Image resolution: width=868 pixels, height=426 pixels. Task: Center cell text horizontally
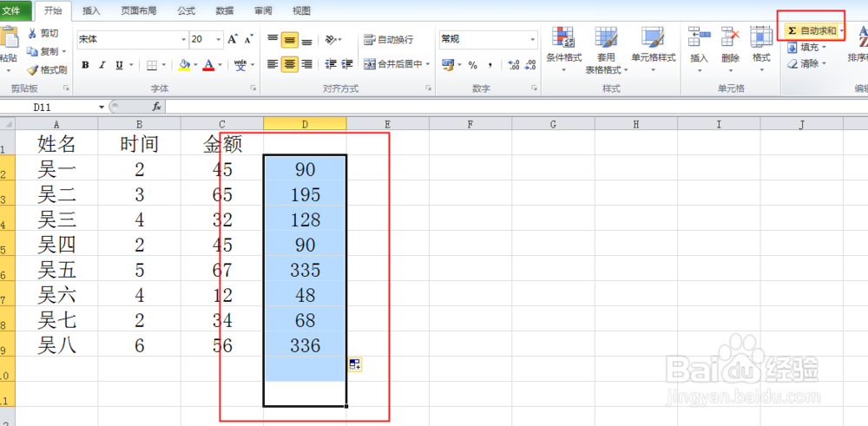290,64
